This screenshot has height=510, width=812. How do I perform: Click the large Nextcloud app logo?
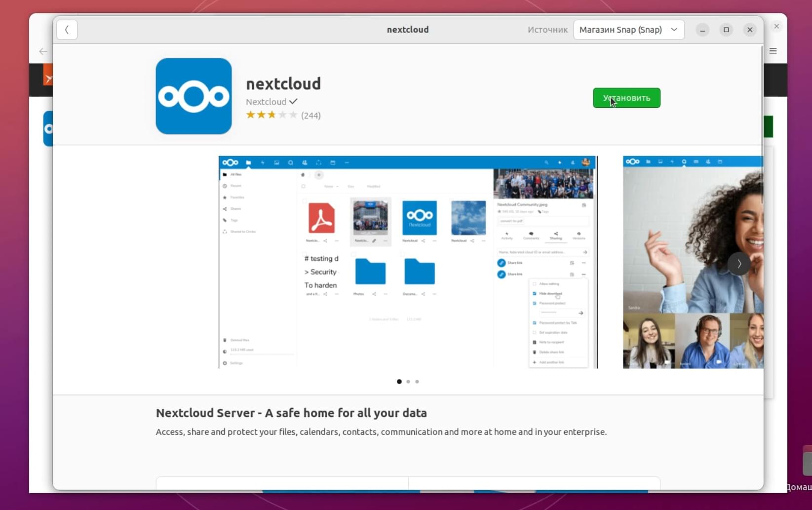coord(193,96)
